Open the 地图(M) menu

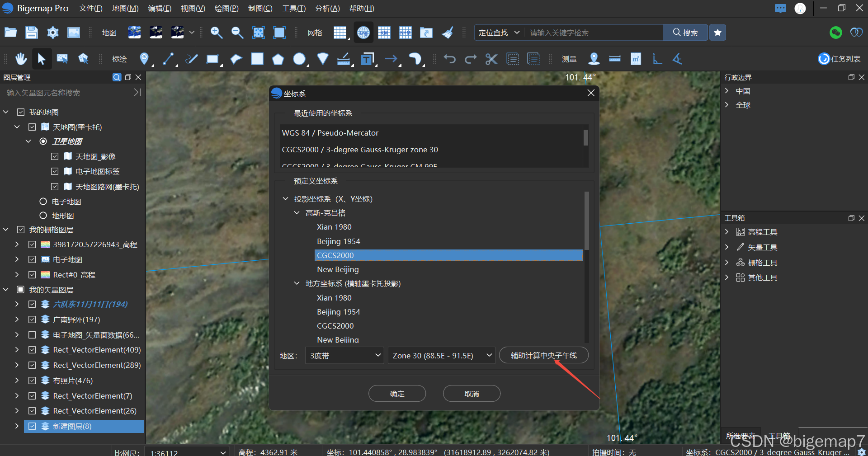(x=125, y=9)
